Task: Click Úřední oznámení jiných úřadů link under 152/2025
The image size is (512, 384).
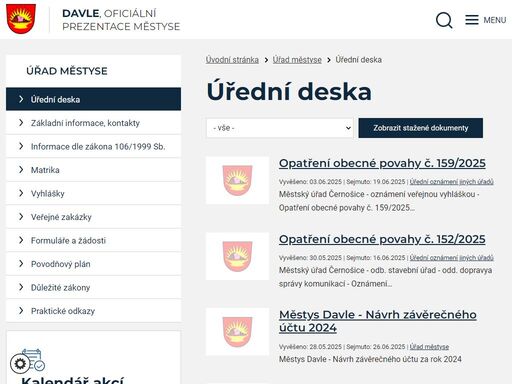Action: [x=451, y=258]
